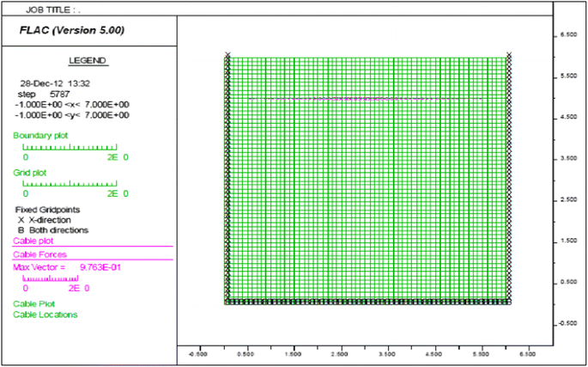Click the magenta vector scale ruler
Image resolution: width=588 pixels, height=367 pixels.
[x=51, y=278]
